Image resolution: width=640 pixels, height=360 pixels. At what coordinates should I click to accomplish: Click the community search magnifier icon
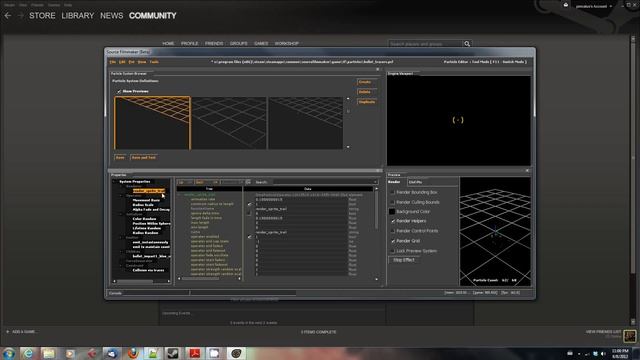(x=467, y=44)
